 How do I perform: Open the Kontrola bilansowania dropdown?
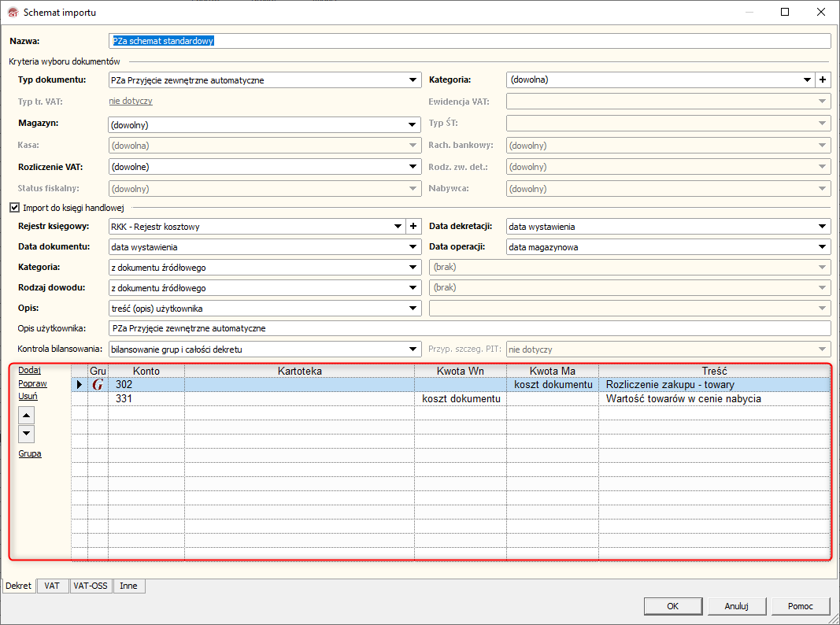click(413, 349)
